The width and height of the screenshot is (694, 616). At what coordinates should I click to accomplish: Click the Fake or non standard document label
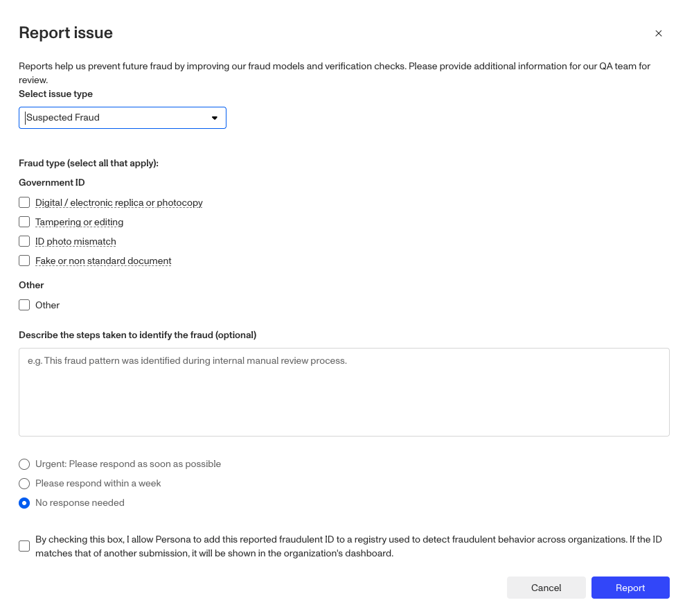coord(103,261)
